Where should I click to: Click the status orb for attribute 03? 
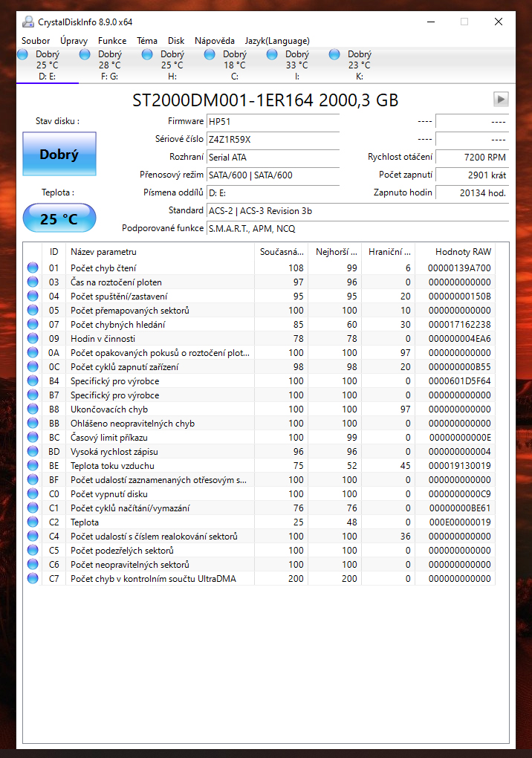[33, 282]
